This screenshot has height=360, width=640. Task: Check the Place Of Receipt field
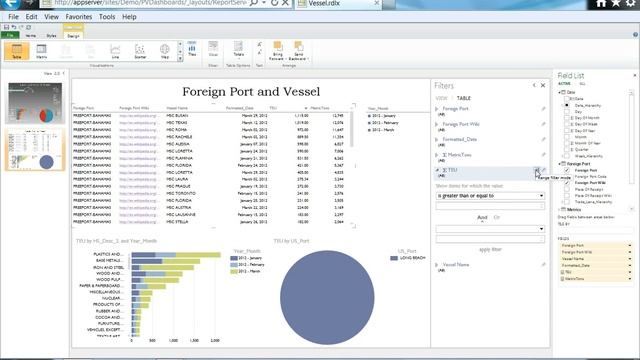tap(567, 189)
